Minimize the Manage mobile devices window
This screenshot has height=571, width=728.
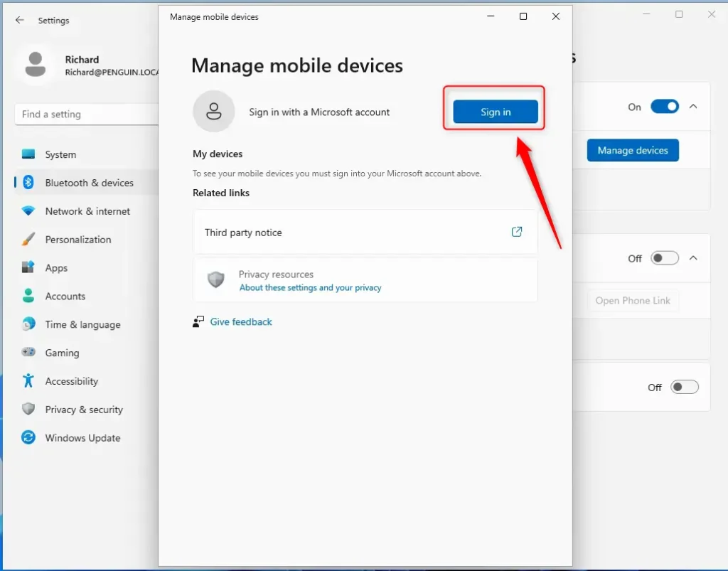tap(491, 16)
